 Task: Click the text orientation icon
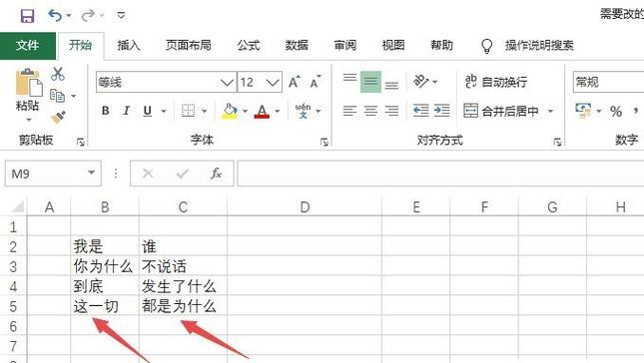[421, 81]
